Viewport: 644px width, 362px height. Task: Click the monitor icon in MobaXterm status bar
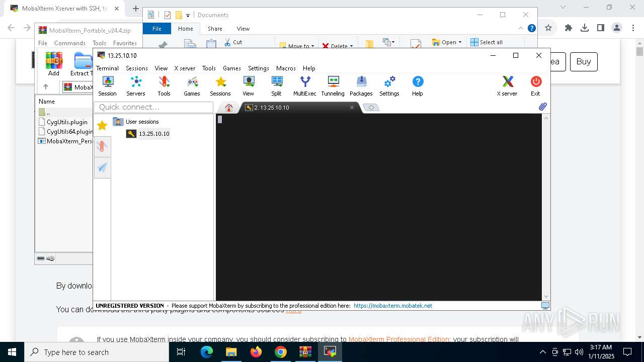pyautogui.click(x=545, y=306)
